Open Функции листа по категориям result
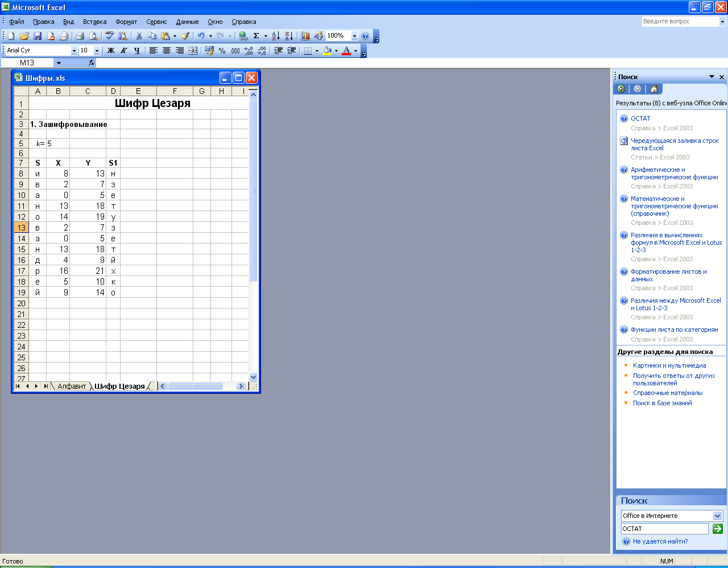 click(675, 330)
